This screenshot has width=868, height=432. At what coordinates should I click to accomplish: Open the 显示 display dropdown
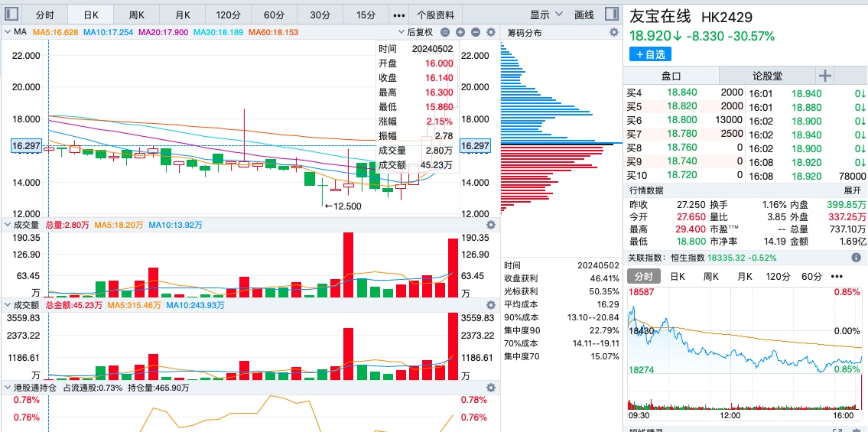click(546, 15)
